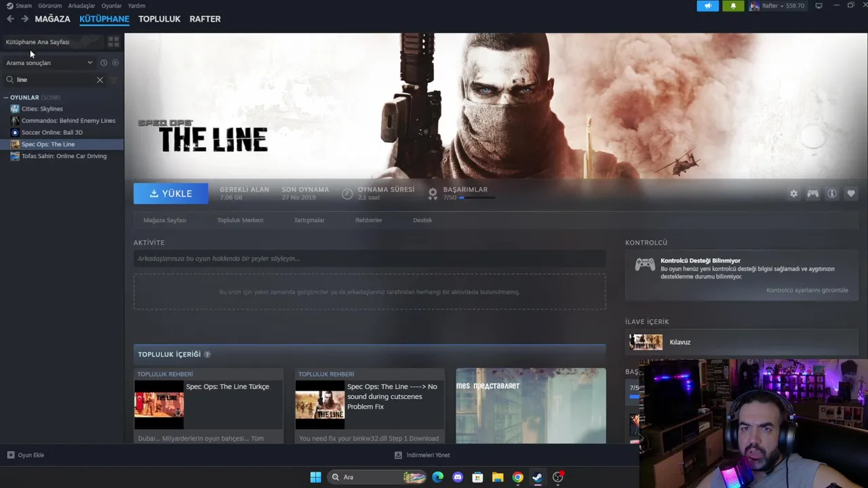Click the BAŞARIMLAR achievements progress bar
This screenshot has height=488, width=868.
click(x=477, y=198)
